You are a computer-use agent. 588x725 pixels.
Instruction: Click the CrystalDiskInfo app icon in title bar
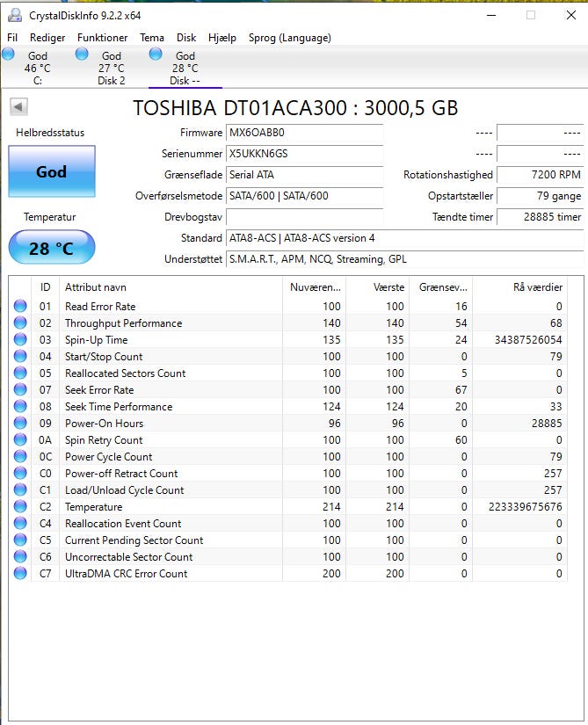coord(14,15)
